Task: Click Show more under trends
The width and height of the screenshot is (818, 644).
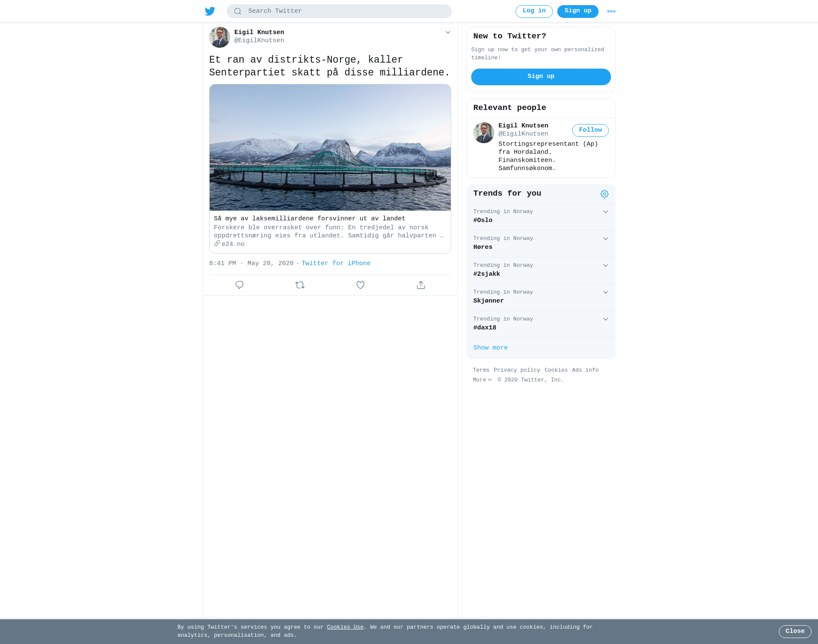Action: tap(490, 348)
